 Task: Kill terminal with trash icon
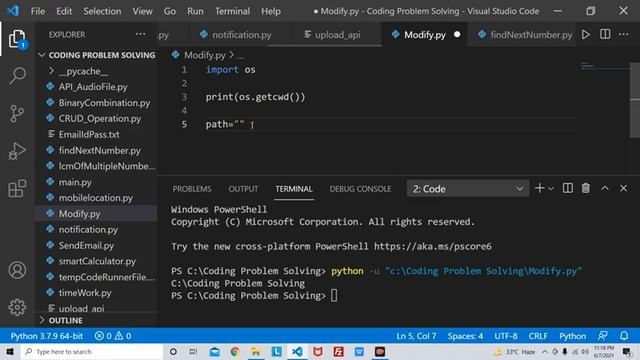pyautogui.click(x=586, y=188)
